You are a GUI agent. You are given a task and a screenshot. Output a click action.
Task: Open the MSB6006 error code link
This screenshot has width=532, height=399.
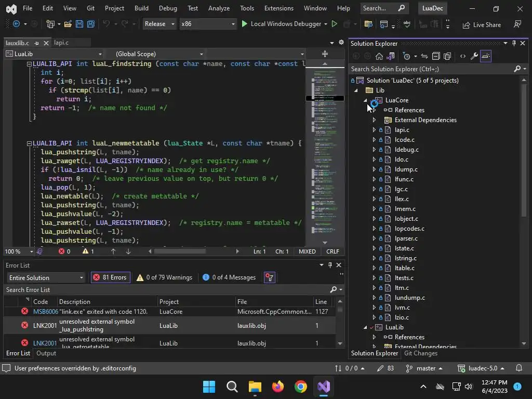[x=46, y=312]
